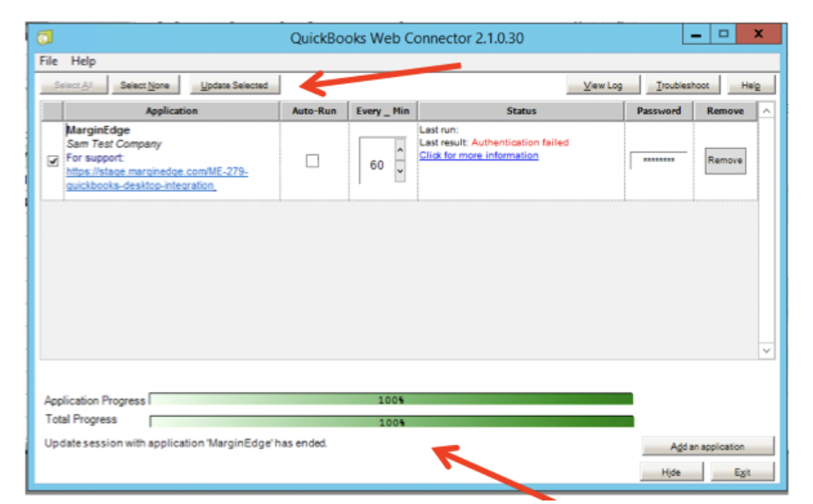The height and width of the screenshot is (504, 813).
Task: Increase the Every Min interval with up arrow
Action: [x=399, y=150]
